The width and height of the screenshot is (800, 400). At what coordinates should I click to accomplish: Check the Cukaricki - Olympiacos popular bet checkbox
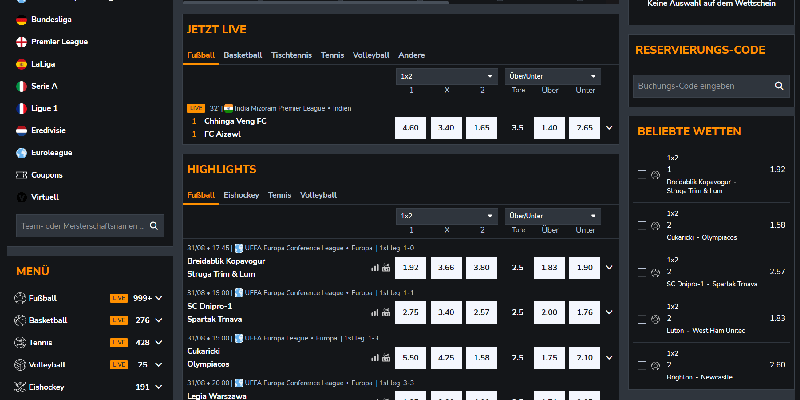[x=642, y=226]
